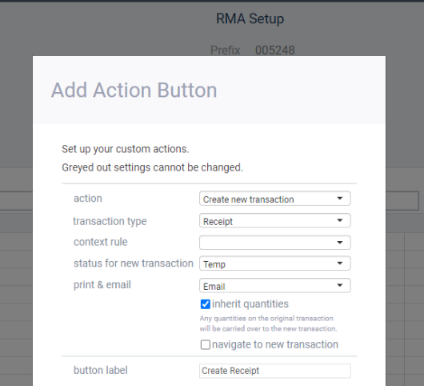Click the 'print & email' label
Image resolution: width=424 pixels, height=386 pixels.
point(102,285)
